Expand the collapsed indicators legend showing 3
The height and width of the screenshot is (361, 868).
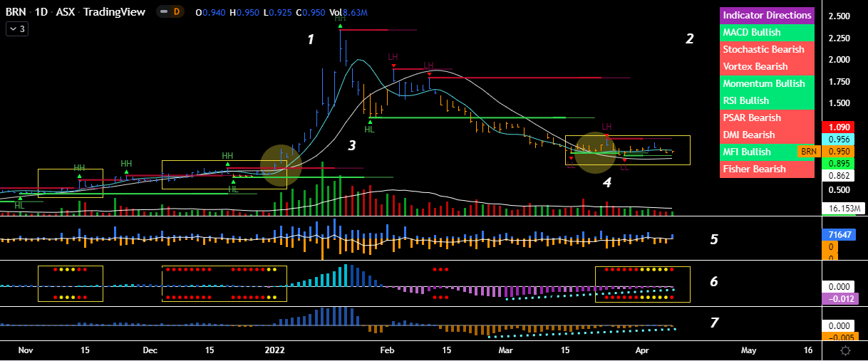tap(17, 28)
